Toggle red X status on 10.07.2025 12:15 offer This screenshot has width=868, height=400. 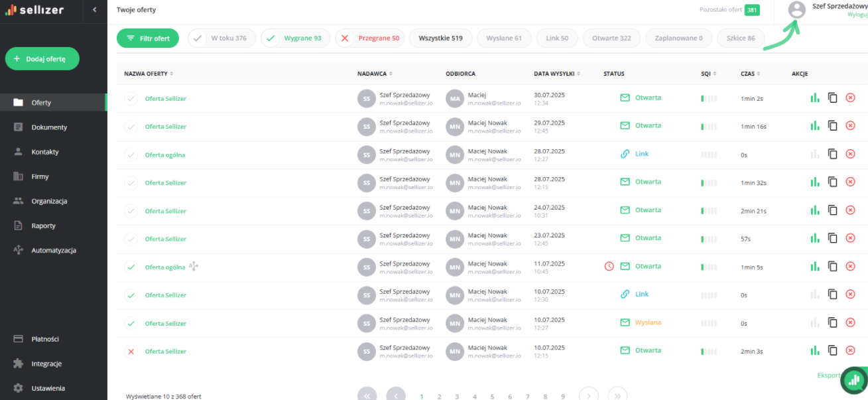pos(131,352)
